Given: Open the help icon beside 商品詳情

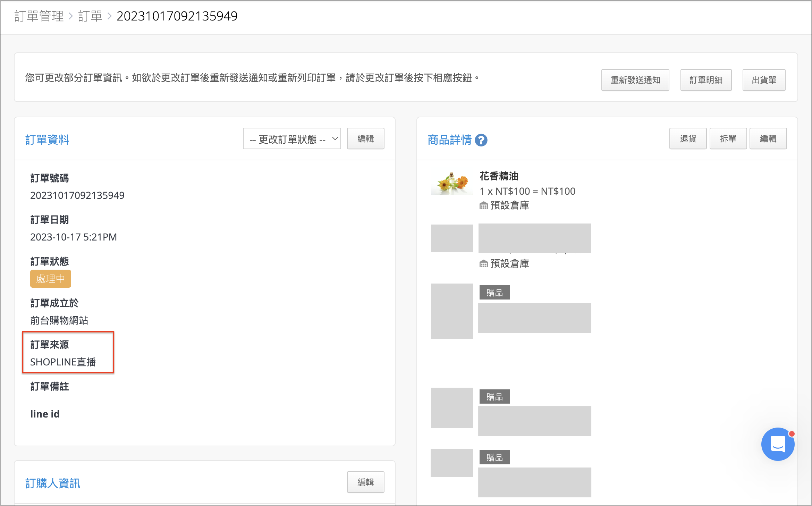Looking at the screenshot, I should coord(481,140).
